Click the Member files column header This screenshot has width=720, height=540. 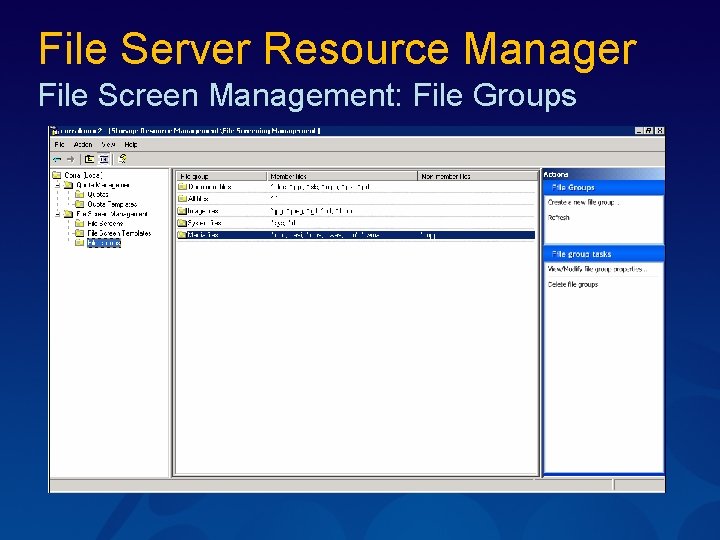(342, 176)
